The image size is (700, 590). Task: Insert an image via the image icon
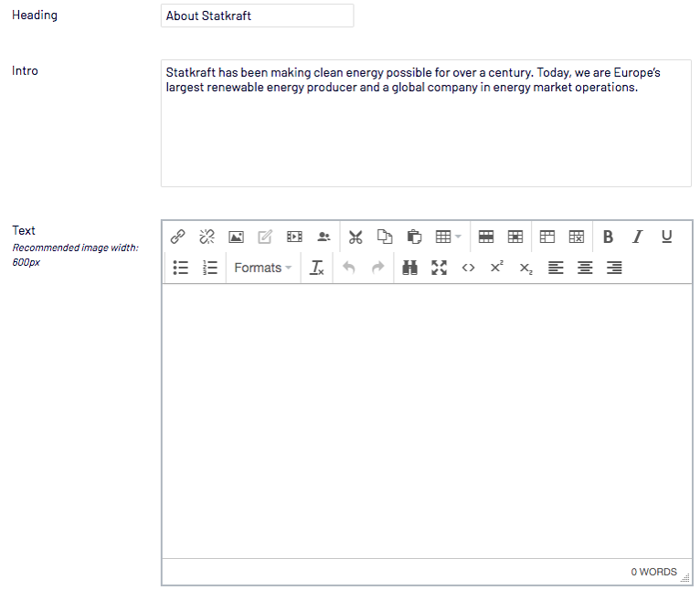point(236,237)
